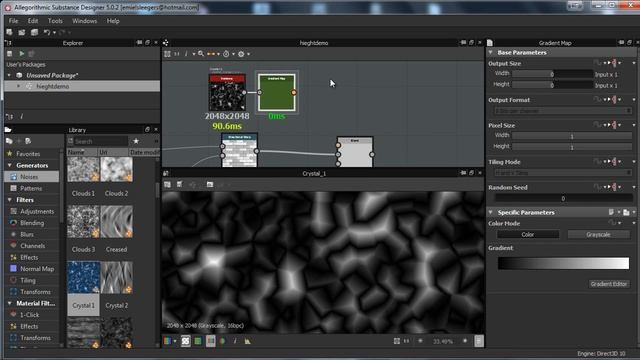Viewport: 640px width, 360px height.
Task: Select Grayscale option under Color Mode
Action: point(598,234)
